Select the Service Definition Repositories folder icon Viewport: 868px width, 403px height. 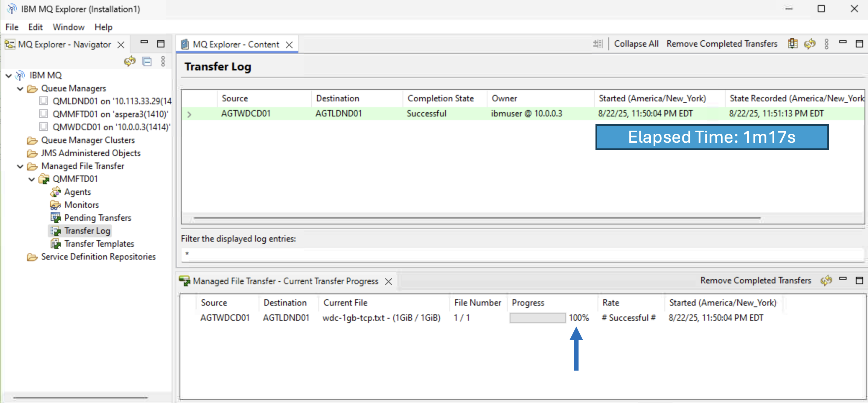click(32, 257)
